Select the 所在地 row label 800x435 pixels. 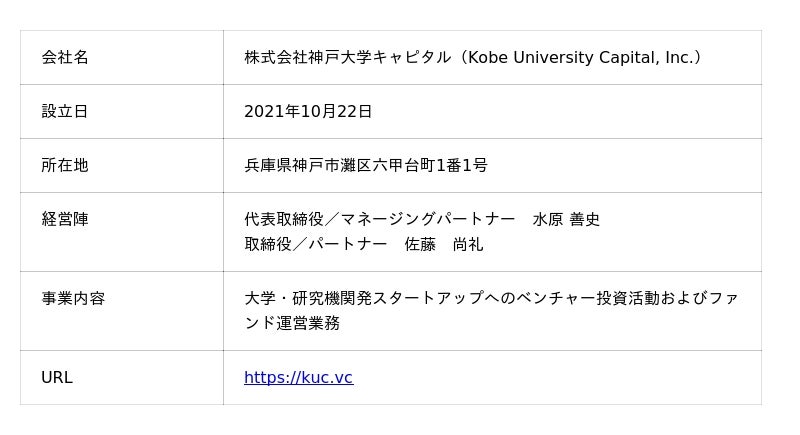pos(65,165)
